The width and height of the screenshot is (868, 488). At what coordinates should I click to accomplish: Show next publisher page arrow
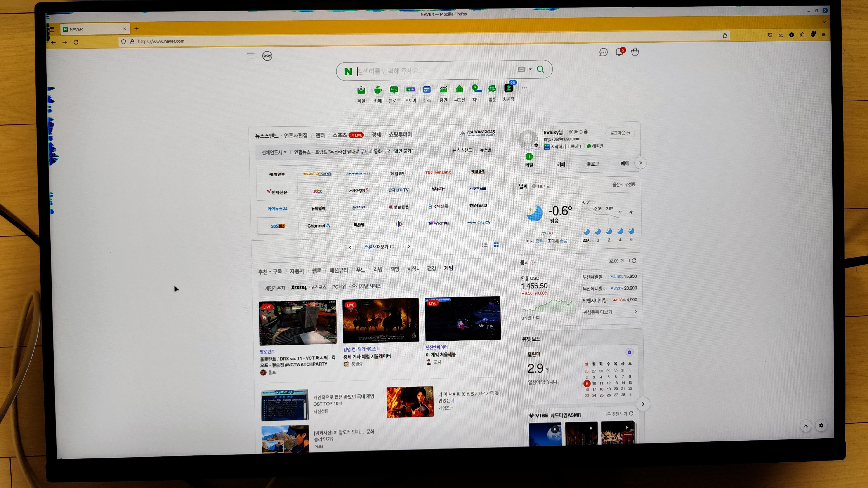(x=409, y=246)
